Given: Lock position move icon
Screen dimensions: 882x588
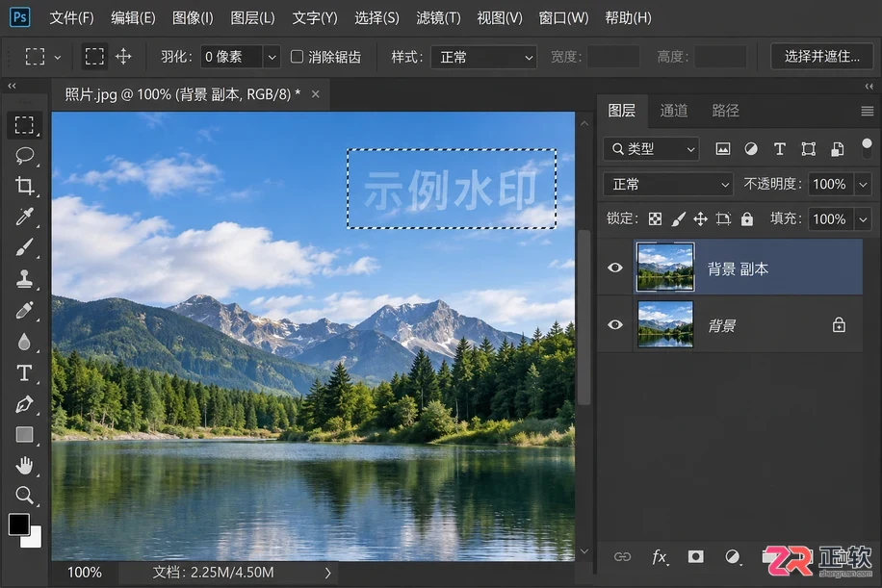Looking at the screenshot, I should (x=700, y=218).
